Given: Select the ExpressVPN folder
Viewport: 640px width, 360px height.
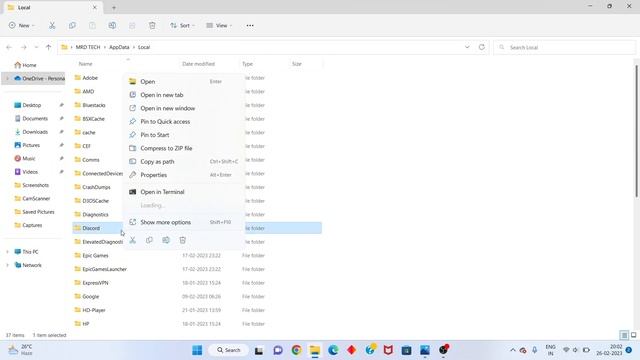Looking at the screenshot, I should 91,283.
